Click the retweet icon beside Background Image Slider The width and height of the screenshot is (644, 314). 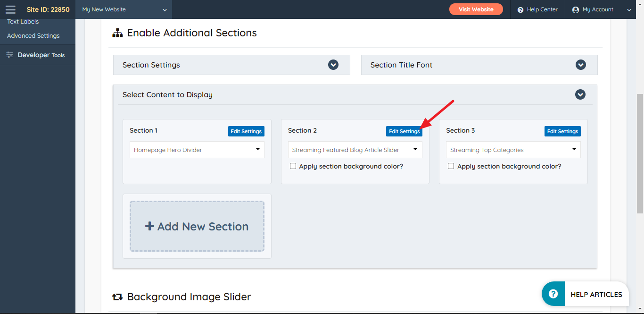pos(117,297)
